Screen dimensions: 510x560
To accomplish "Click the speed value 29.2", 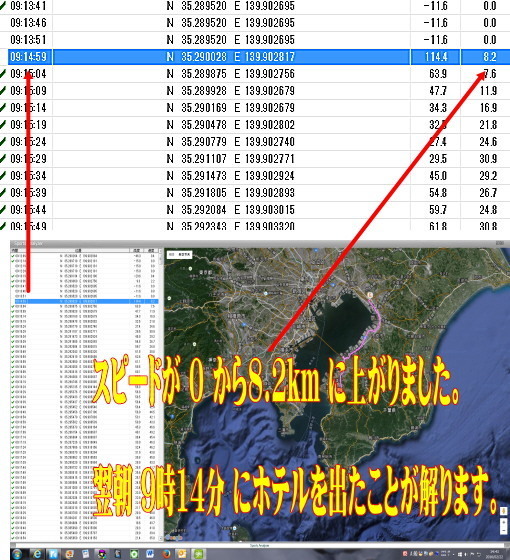I will pos(488,175).
